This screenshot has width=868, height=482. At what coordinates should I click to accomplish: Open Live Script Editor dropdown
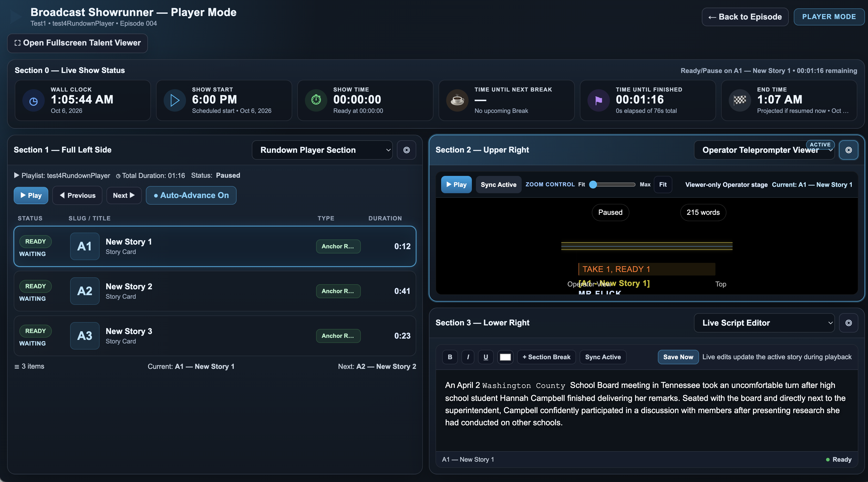(764, 323)
